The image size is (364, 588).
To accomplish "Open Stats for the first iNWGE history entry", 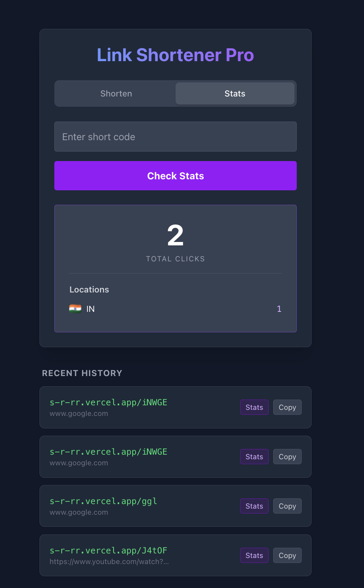I will pos(254,407).
